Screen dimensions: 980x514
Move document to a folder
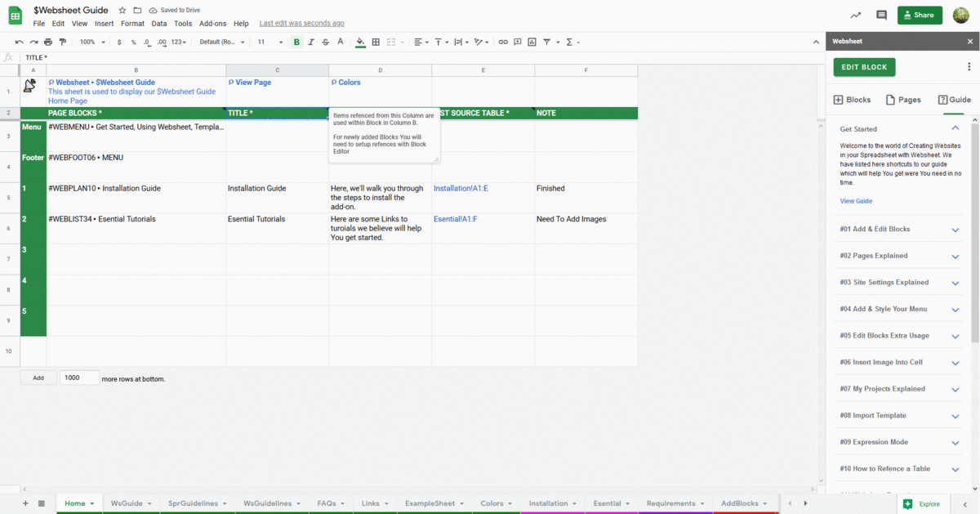(x=137, y=11)
